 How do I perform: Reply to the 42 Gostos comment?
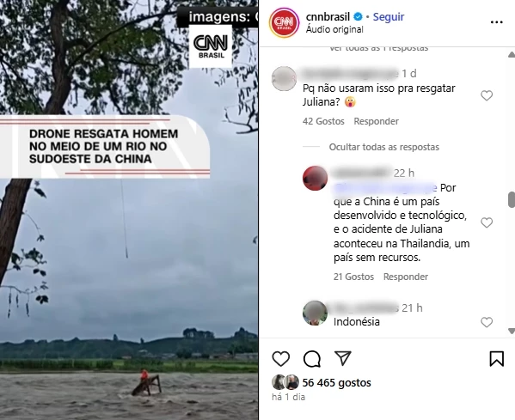click(x=376, y=121)
